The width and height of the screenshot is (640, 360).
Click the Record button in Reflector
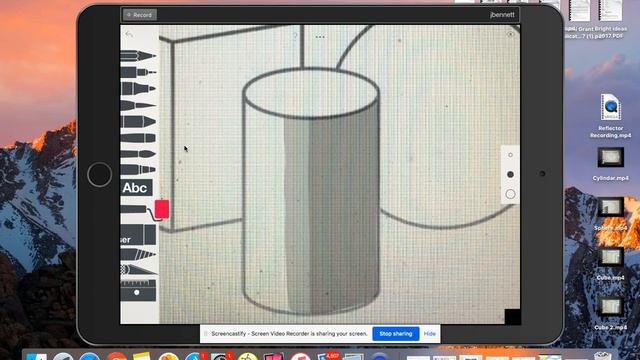140,15
